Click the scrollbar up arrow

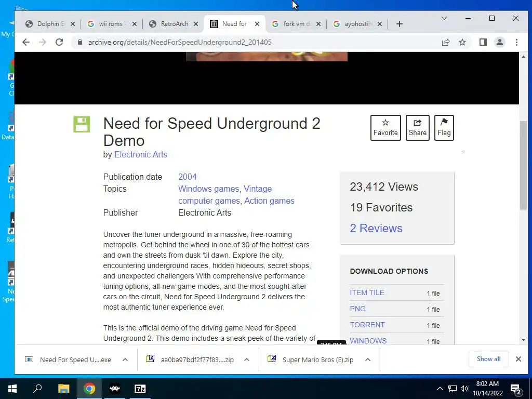pyautogui.click(x=523, y=57)
